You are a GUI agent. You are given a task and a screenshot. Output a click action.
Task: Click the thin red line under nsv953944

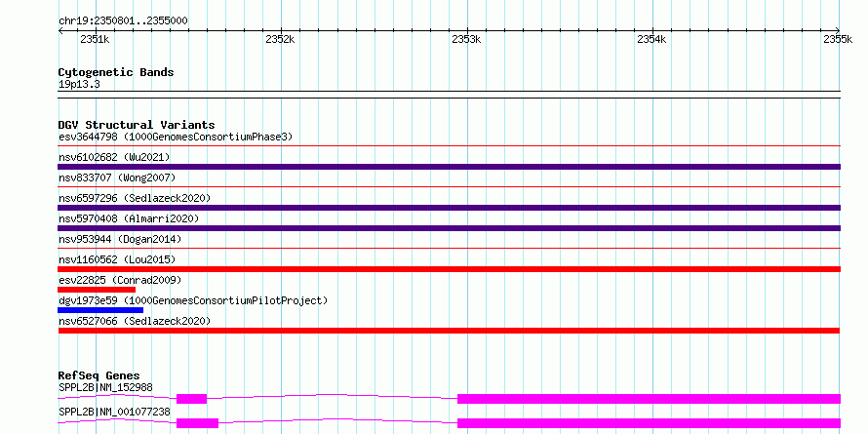(x=449, y=249)
